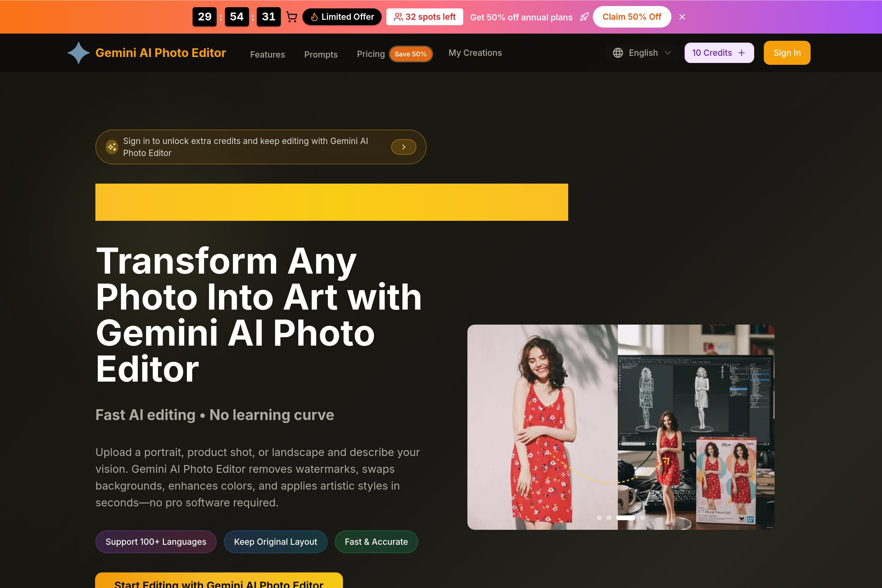The image size is (882, 588).
Task: Click the plus icon next to 10 Credits
Action: (742, 52)
